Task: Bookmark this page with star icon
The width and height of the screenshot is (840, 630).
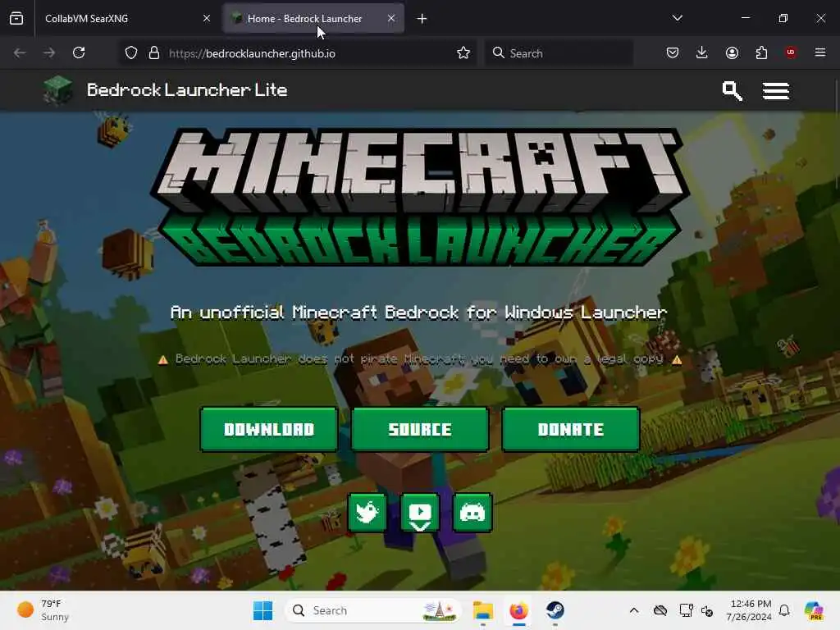Action: tap(463, 53)
